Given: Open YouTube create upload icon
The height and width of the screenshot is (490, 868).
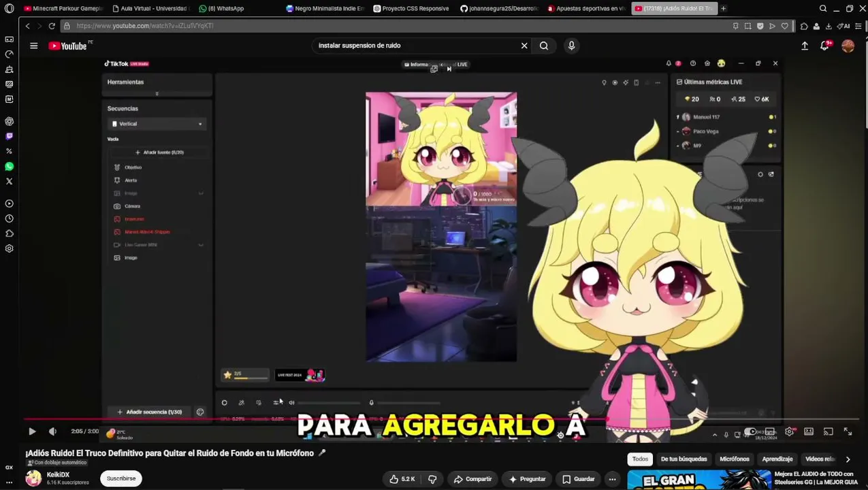Looking at the screenshot, I should coord(805,46).
